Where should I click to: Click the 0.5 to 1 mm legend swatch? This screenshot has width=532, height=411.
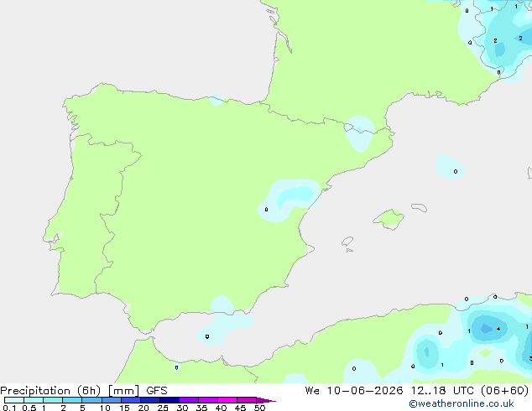[34, 400]
